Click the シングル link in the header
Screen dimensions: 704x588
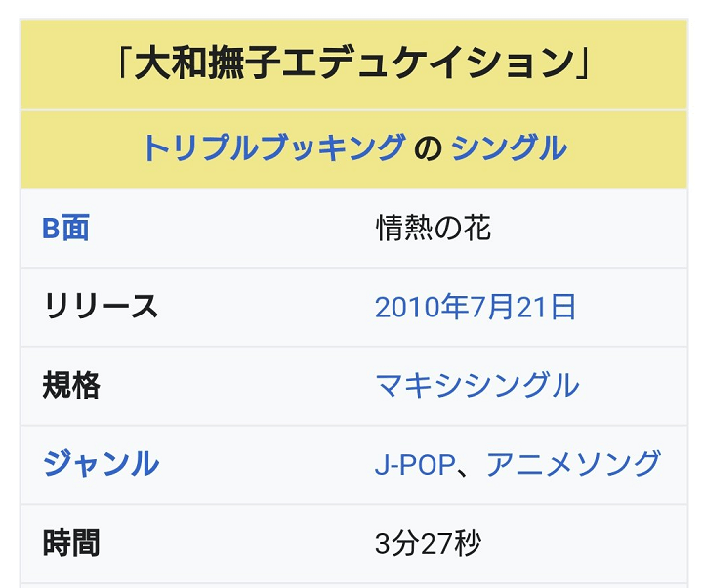click(509, 147)
